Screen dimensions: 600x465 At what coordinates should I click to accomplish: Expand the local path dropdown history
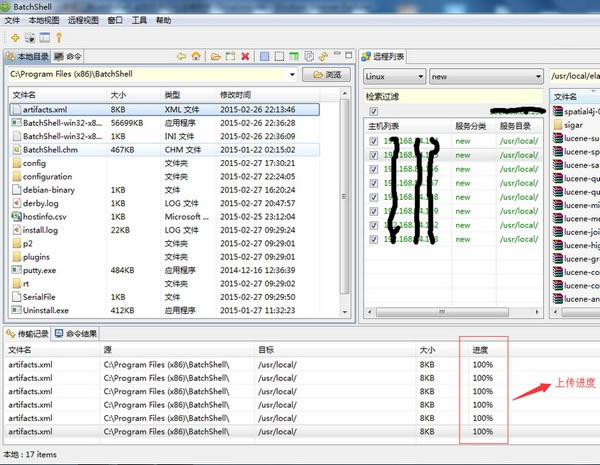[x=291, y=75]
